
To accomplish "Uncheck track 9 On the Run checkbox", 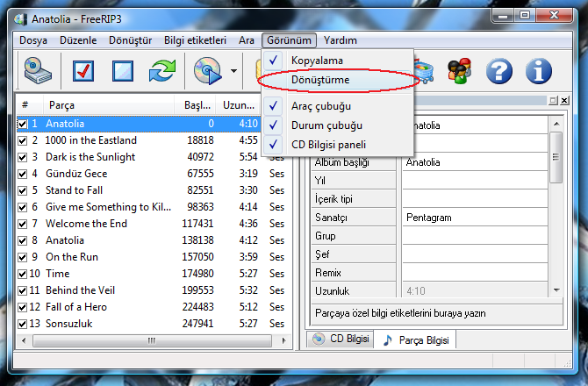I will pos(23,257).
